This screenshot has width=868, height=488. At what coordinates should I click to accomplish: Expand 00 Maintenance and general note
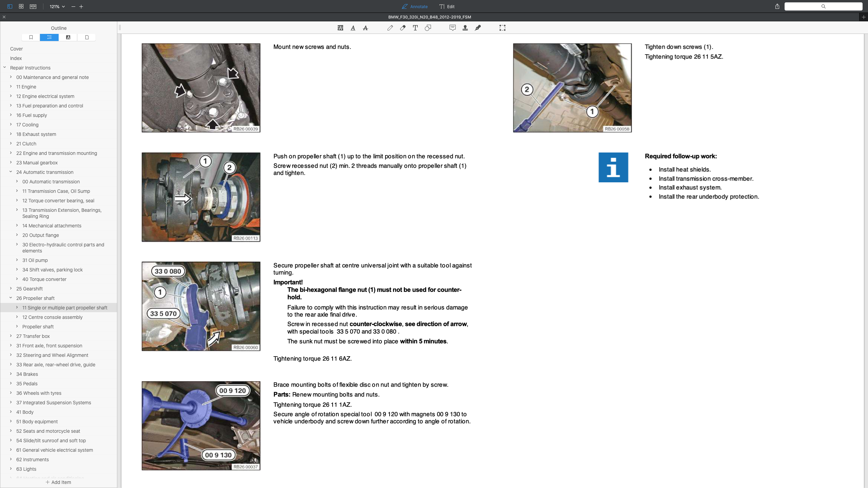pos(11,77)
